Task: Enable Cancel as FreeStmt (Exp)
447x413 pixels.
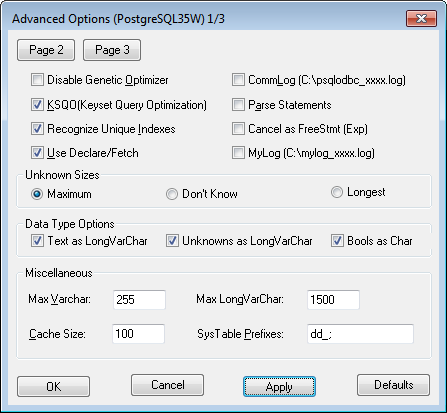Action: tap(238, 129)
